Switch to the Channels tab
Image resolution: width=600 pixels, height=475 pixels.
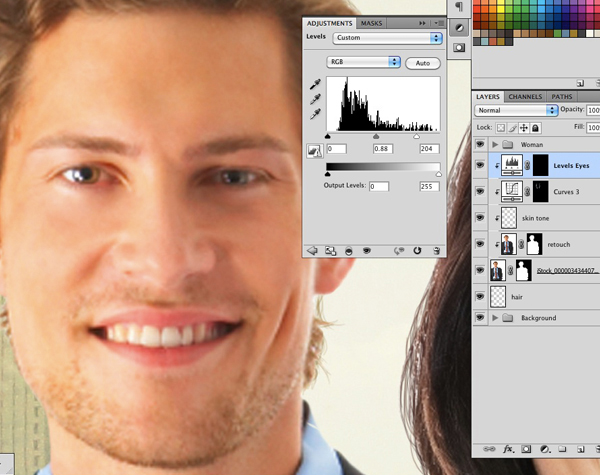pos(524,97)
